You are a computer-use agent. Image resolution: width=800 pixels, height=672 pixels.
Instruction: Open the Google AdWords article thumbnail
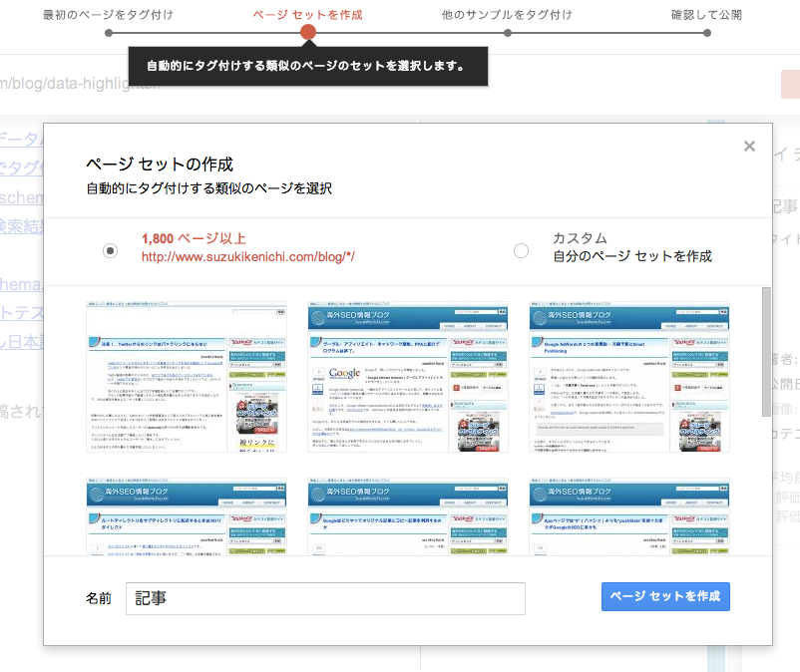pyautogui.click(x=629, y=377)
